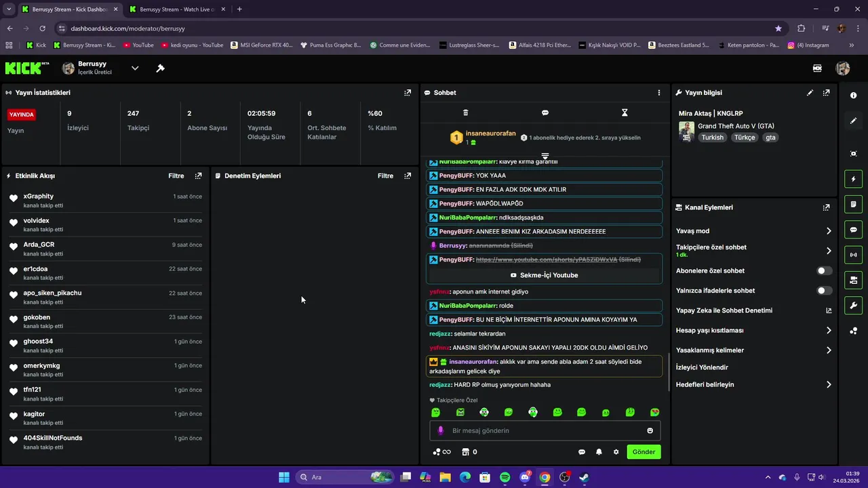
Task: Open user avatar menu in Kick header
Action: pyautogui.click(x=843, y=68)
